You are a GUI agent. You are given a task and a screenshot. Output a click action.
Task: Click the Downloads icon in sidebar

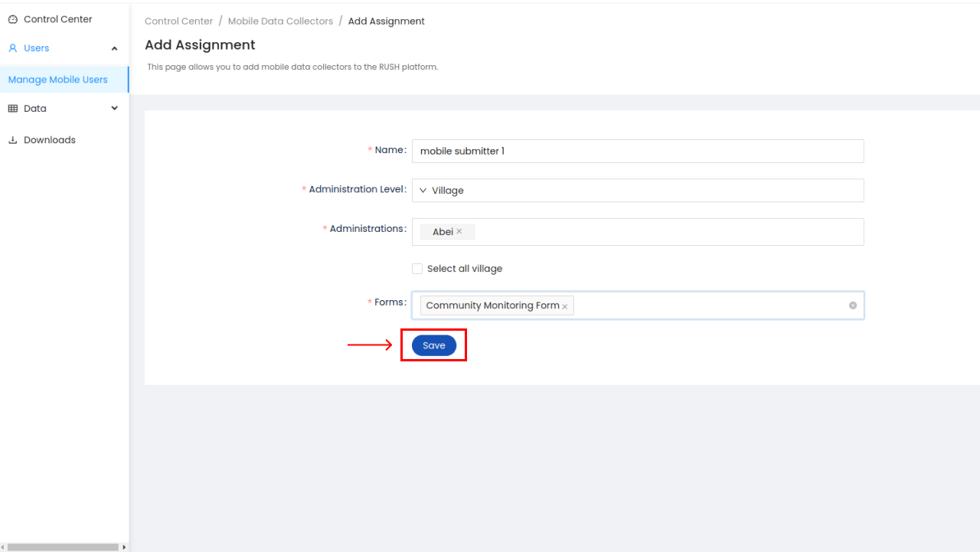12,140
